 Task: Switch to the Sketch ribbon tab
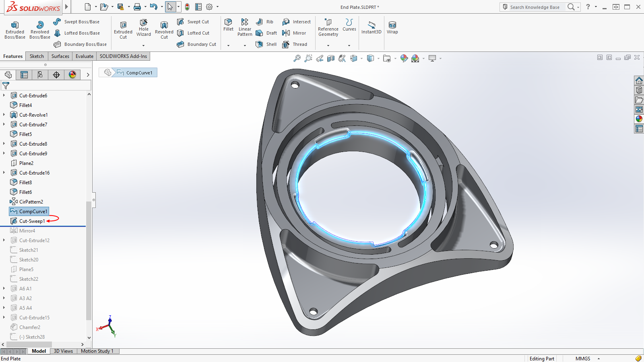pos(36,56)
